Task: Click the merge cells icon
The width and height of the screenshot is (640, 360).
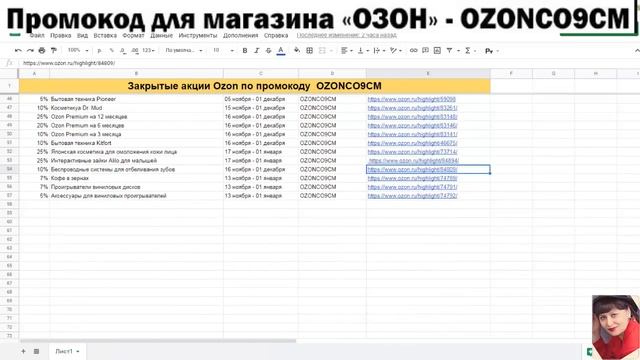Action: pyautogui.click(x=322, y=51)
